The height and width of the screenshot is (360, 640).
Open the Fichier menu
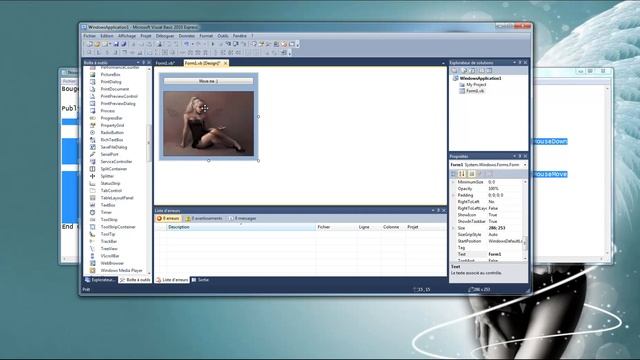pos(89,36)
